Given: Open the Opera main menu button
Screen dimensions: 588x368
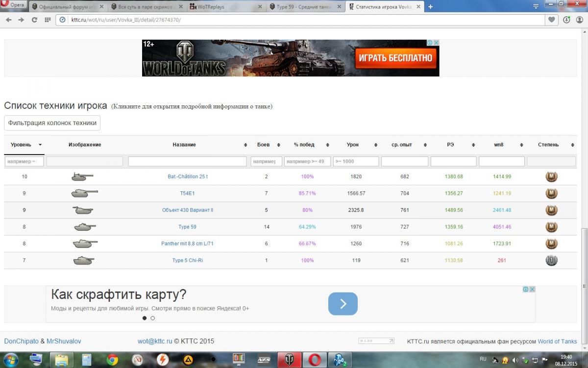Looking at the screenshot, I should pyautogui.click(x=13, y=5).
